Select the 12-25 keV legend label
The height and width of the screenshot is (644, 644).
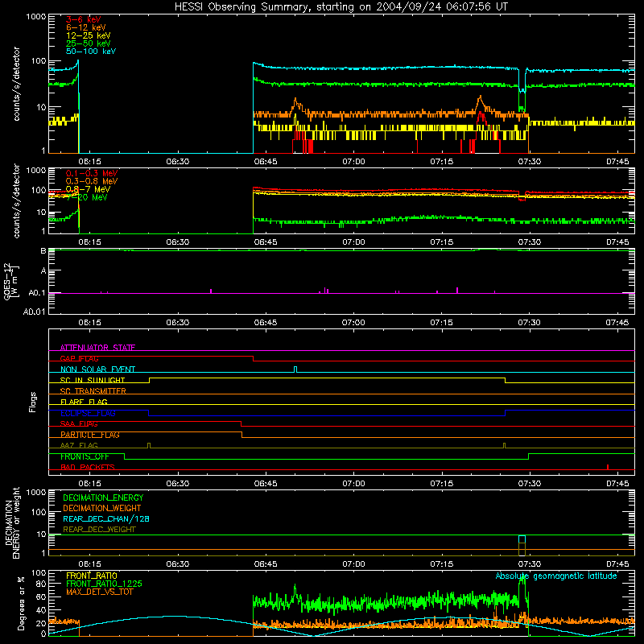89,35
